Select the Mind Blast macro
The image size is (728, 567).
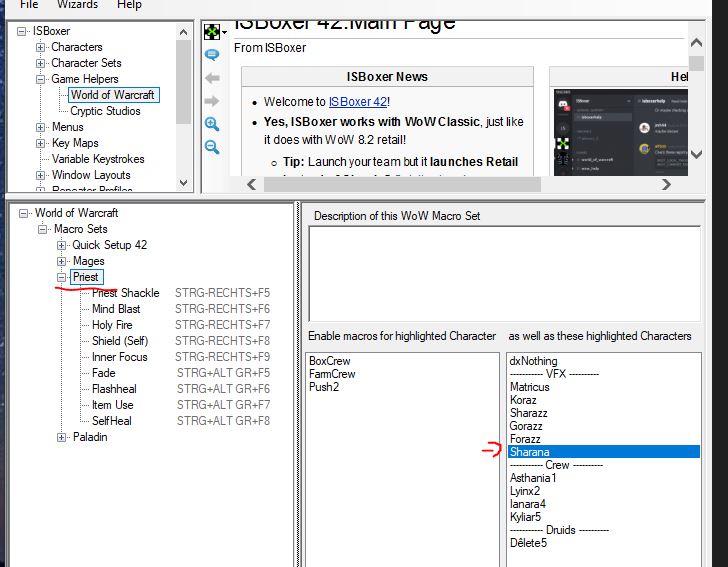(x=116, y=309)
